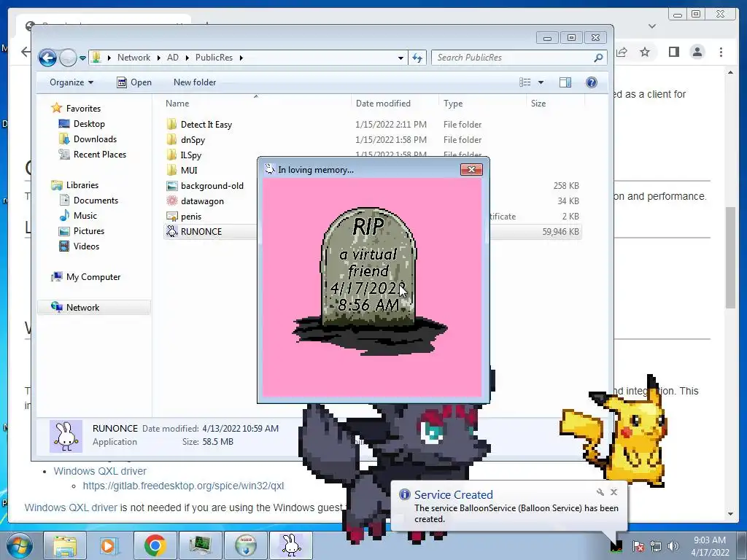Select Network in navigation pane
This screenshot has height=560, width=747.
[94, 307]
